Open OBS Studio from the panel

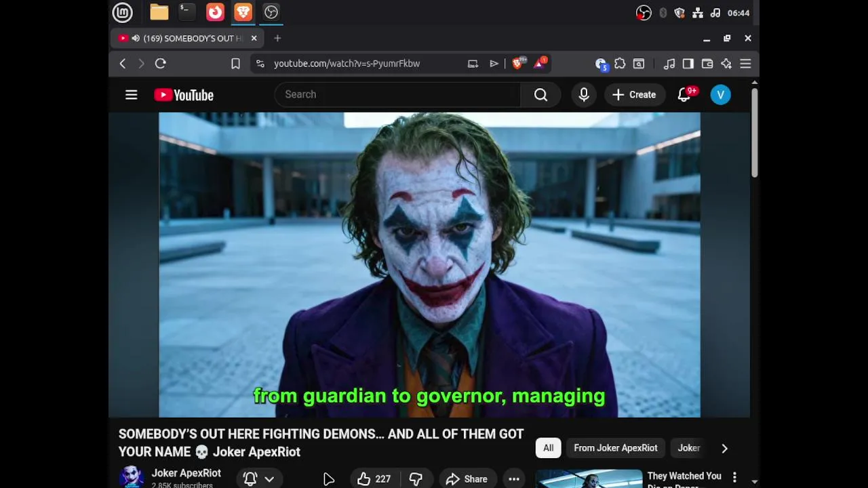[271, 12]
